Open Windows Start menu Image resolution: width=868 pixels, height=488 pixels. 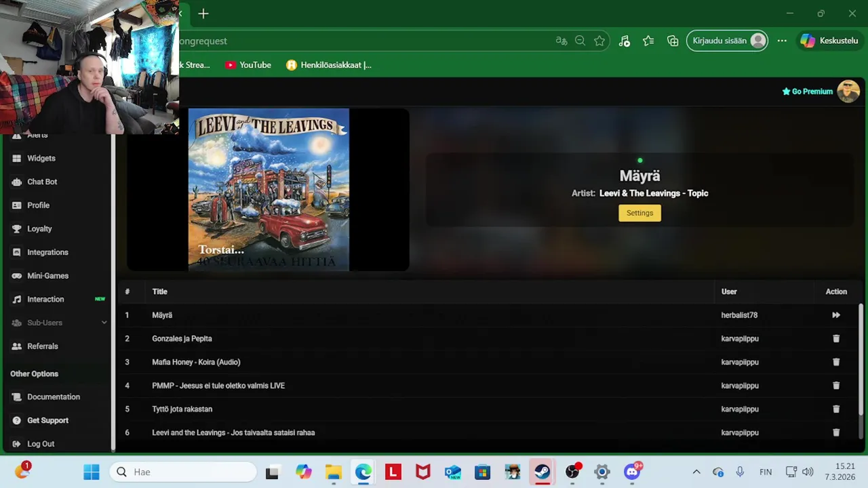92,472
